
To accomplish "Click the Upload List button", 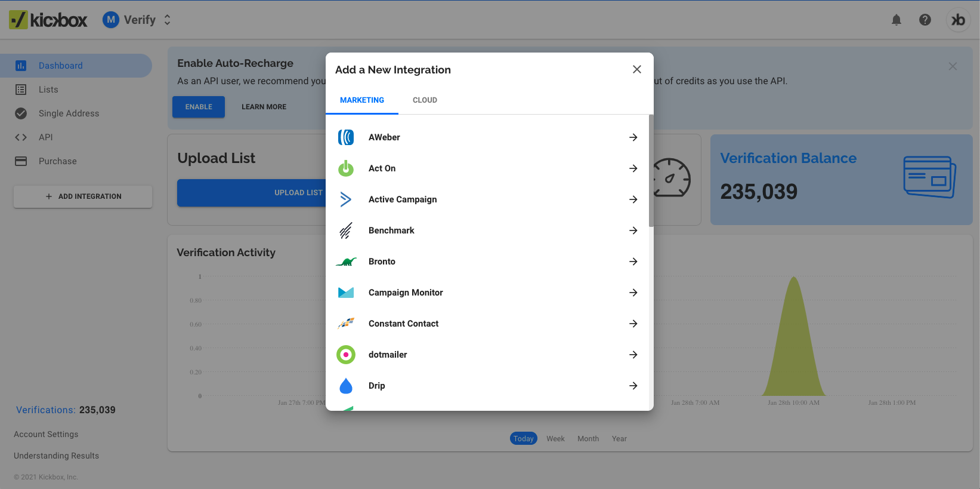I will pos(252,193).
